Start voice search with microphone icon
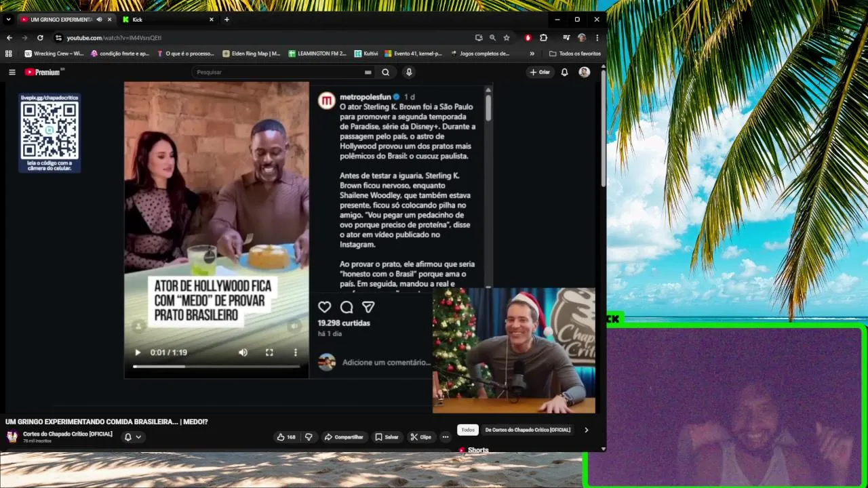868x488 pixels. [408, 72]
